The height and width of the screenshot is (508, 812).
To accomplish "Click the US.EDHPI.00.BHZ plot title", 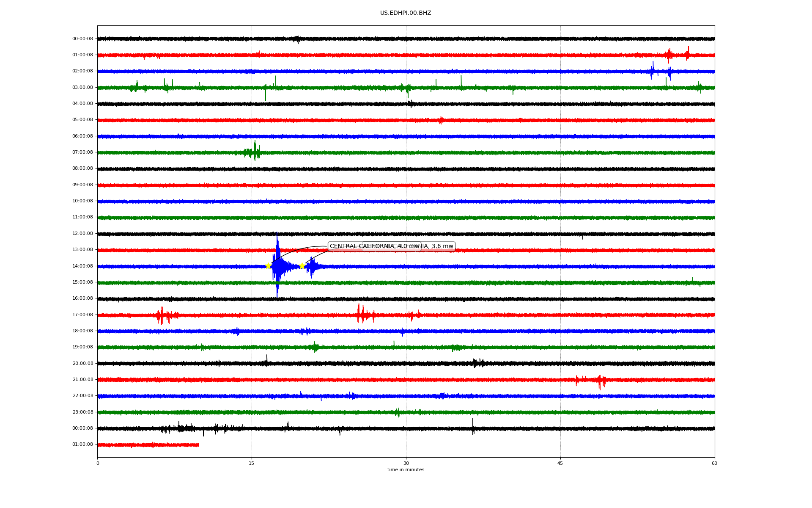I will pos(406,13).
